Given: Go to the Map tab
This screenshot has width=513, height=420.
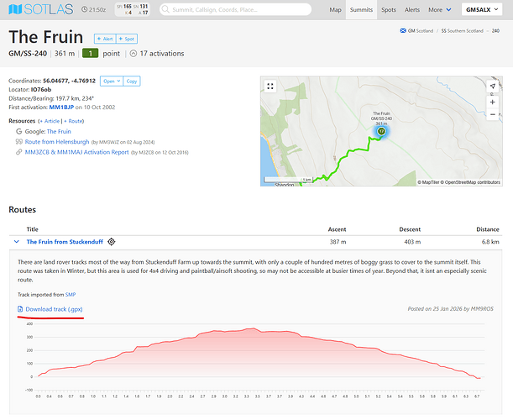Looking at the screenshot, I should [335, 10].
